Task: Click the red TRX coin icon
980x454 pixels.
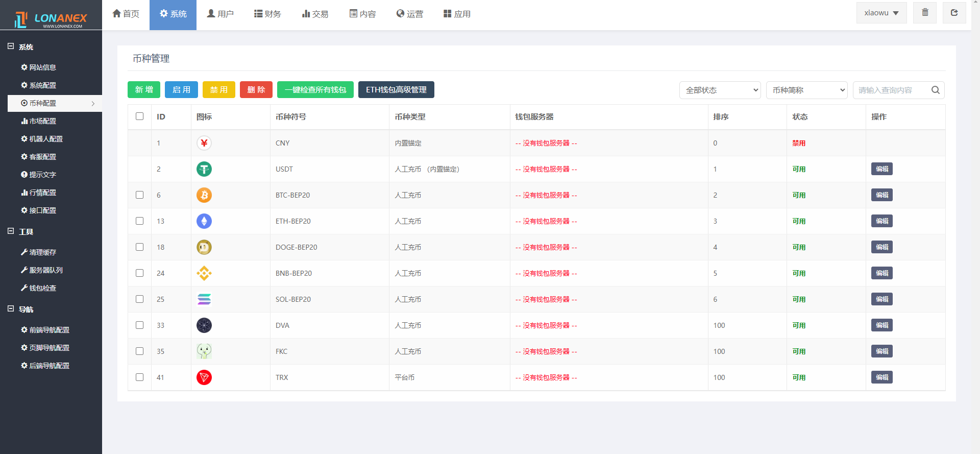Action: pos(204,377)
